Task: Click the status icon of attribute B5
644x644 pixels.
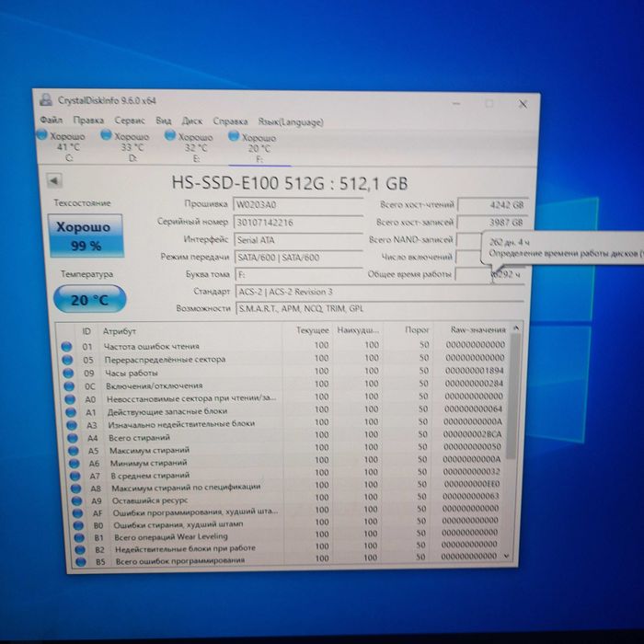Action: pos(81,562)
